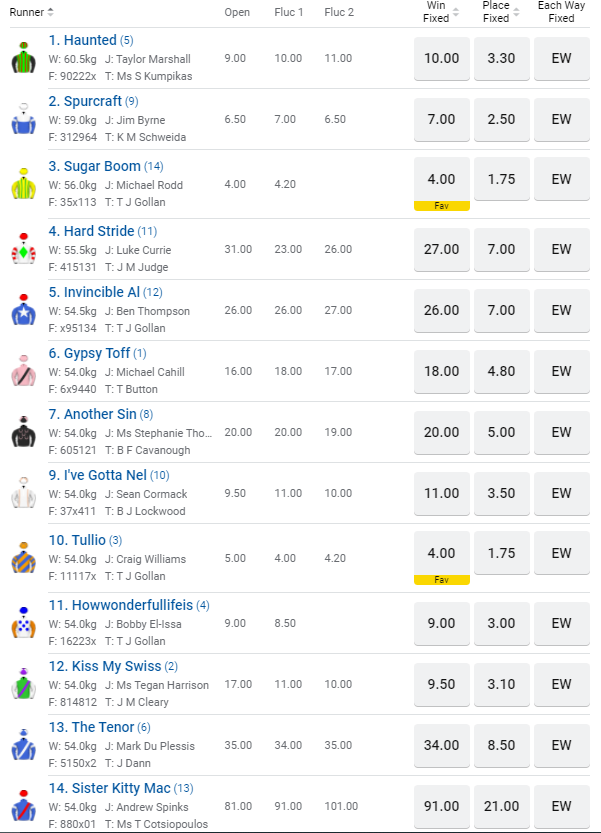Viewport: 601px width, 833px height.
Task: Choose Each Way bet for The Tenor
Action: tap(561, 745)
